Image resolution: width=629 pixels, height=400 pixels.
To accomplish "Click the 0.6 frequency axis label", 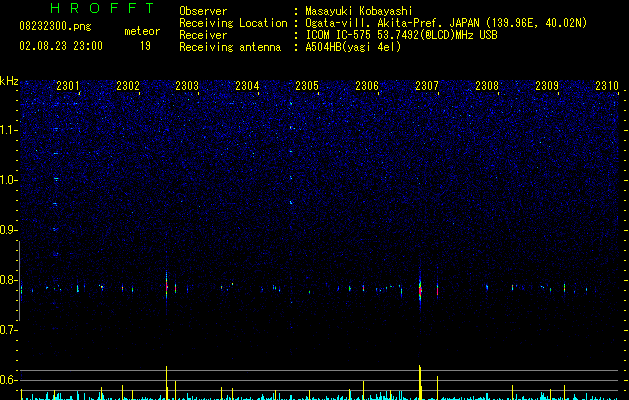I will (x=8, y=380).
